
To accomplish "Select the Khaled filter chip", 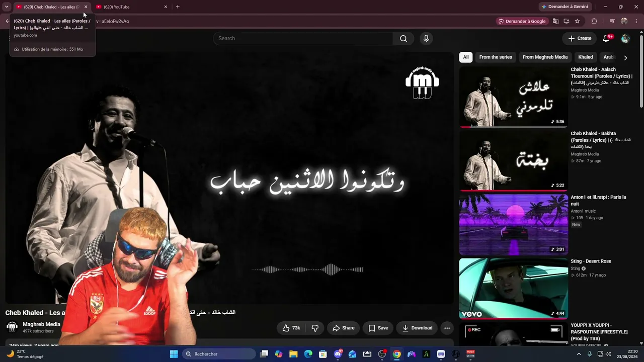I will [586, 57].
